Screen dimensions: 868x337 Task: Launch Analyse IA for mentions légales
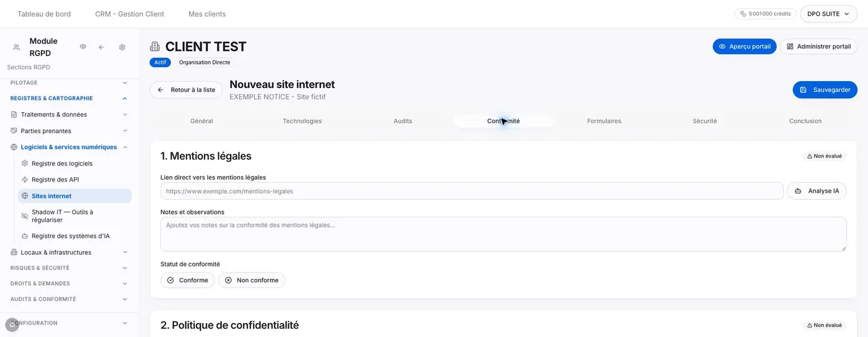(817, 191)
